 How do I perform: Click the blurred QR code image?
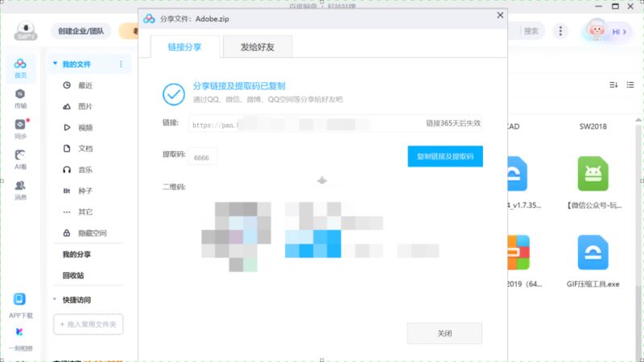click(x=237, y=237)
